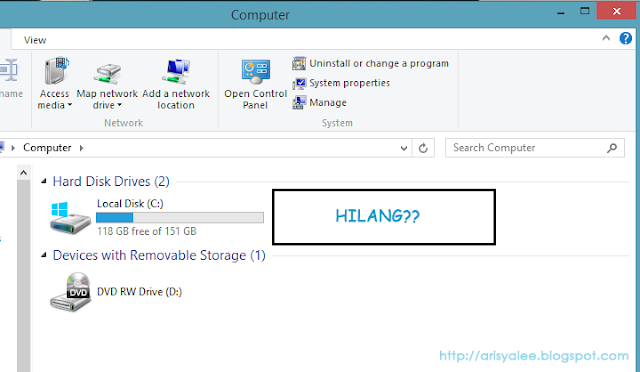Image resolution: width=640 pixels, height=372 pixels.
Task: Minimize the Computer window
Action: click(561, 12)
